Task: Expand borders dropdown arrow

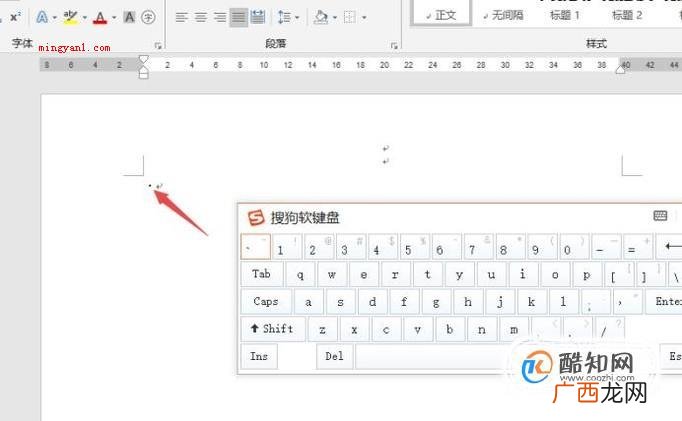Action: tap(364, 17)
